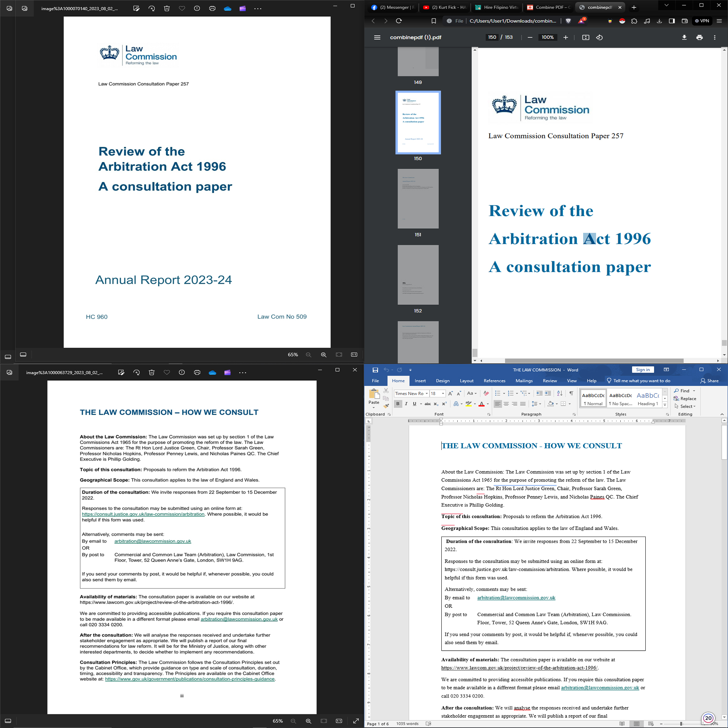
Task: Open PDF sidebar hamburger menu
Action: point(377,37)
